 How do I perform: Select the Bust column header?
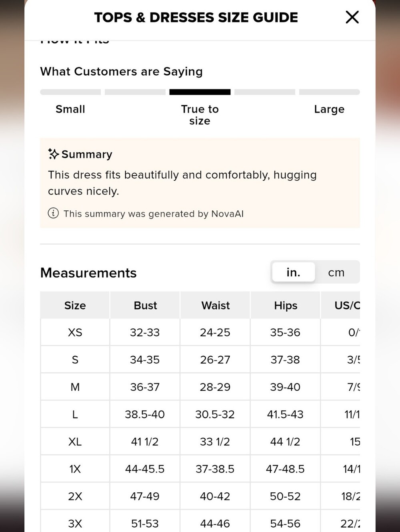click(x=145, y=305)
